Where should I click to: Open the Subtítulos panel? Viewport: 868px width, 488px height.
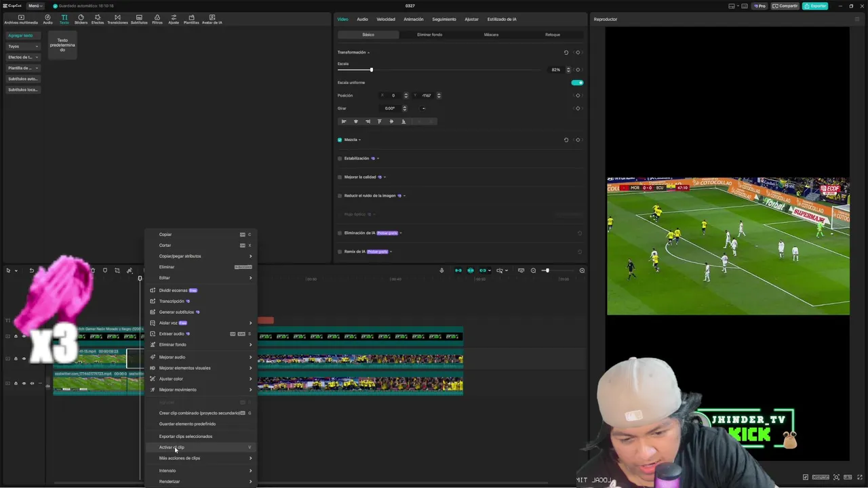[x=139, y=19]
